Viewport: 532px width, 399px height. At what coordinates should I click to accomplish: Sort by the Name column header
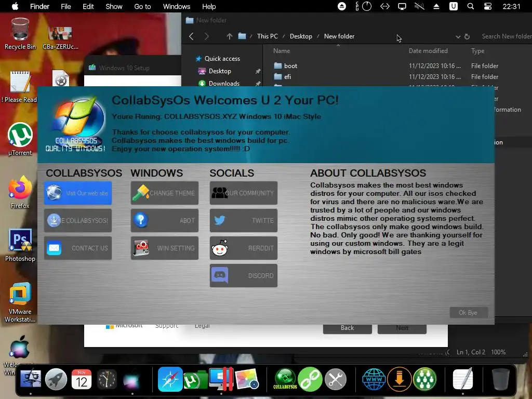(282, 51)
